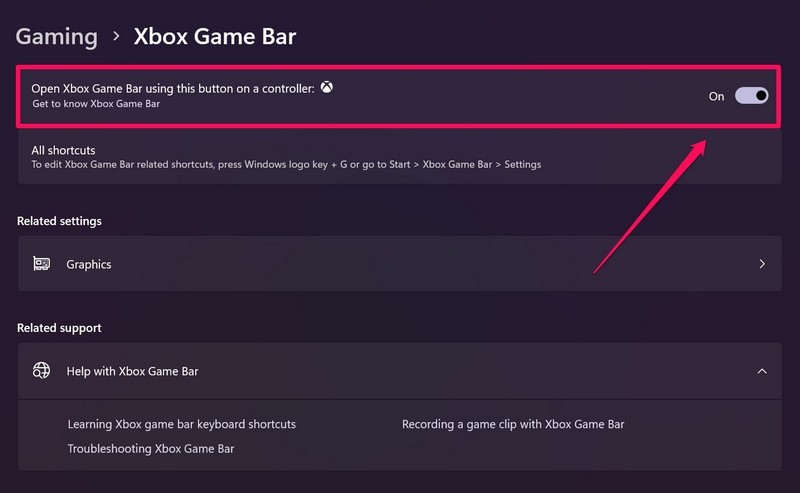Click the globe help icon
Image resolution: width=800 pixels, height=493 pixels.
tap(42, 371)
